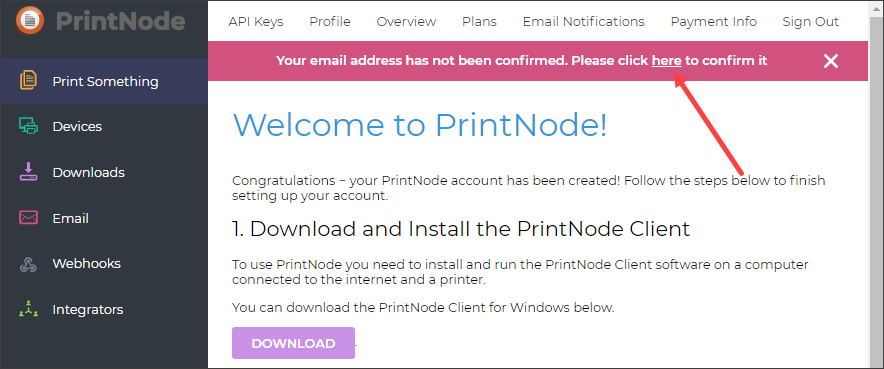This screenshot has height=369, width=884.
Task: Open Email Notifications settings
Action: coord(584,21)
